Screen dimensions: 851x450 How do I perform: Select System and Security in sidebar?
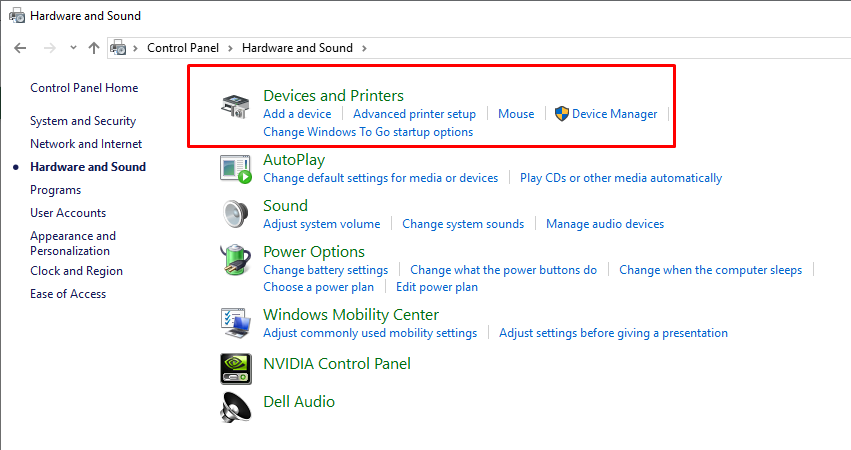point(83,121)
